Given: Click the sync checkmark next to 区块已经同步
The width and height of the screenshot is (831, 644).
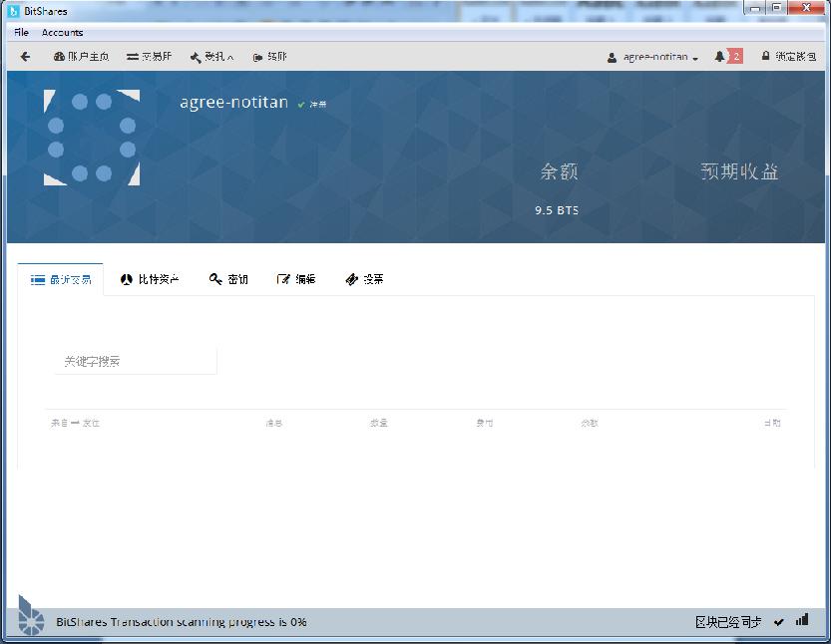Looking at the screenshot, I should pyautogui.click(x=780, y=620).
